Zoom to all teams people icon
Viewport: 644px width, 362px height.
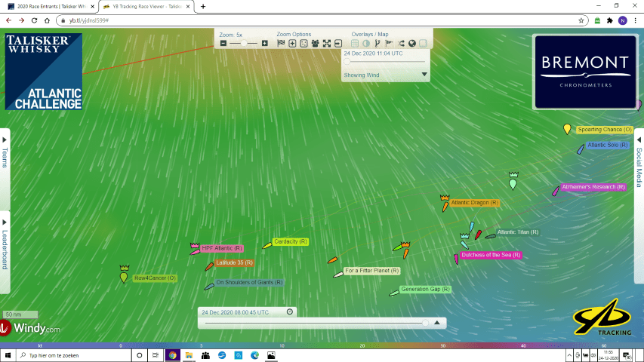(315, 43)
